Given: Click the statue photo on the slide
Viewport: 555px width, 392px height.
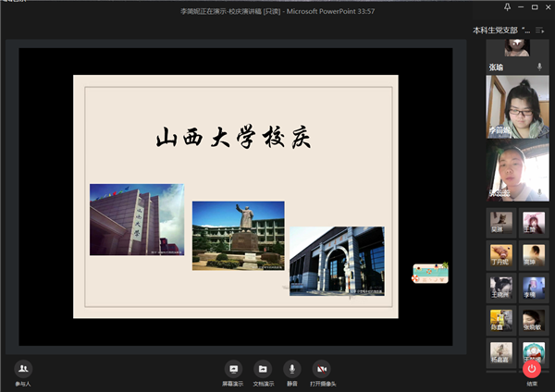Looking at the screenshot, I should click(238, 236).
